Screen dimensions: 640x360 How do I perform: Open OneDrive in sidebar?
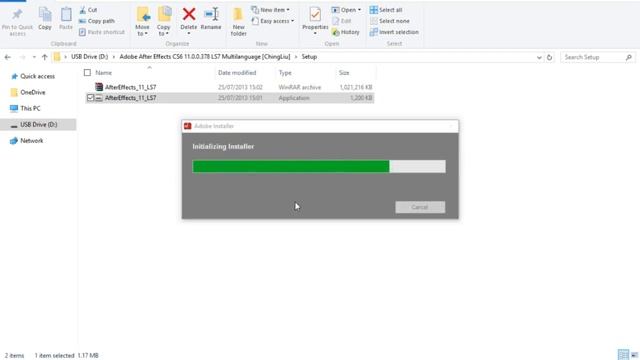pyautogui.click(x=33, y=92)
